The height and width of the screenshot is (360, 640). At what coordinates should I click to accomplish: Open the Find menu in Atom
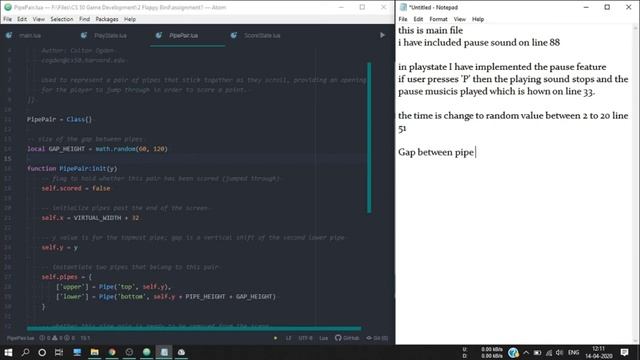click(x=84, y=19)
